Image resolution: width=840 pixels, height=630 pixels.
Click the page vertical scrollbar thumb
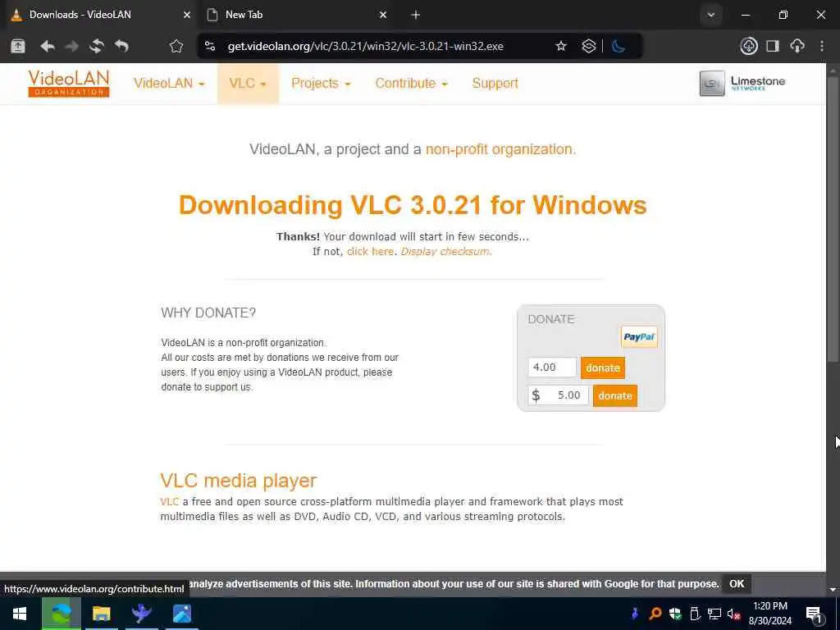(832, 220)
